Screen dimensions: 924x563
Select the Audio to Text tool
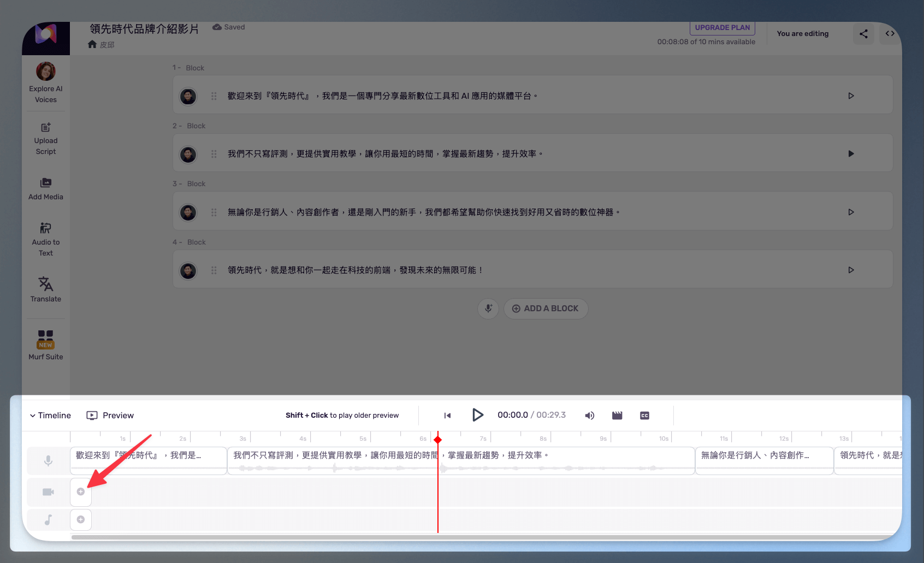pos(46,239)
